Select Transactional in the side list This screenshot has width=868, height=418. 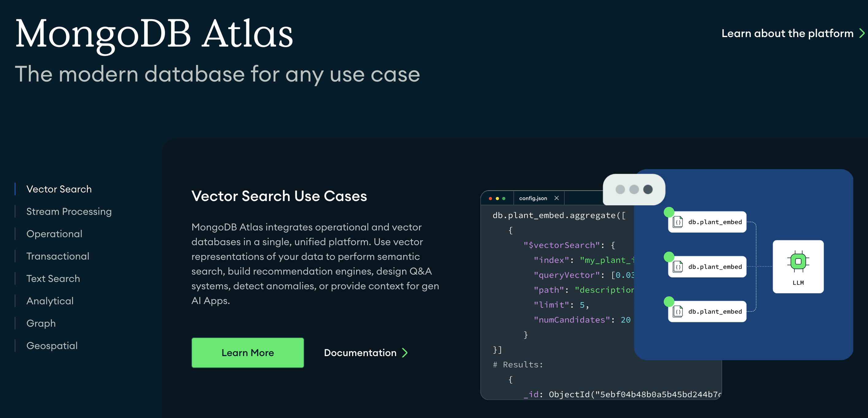pyautogui.click(x=58, y=256)
